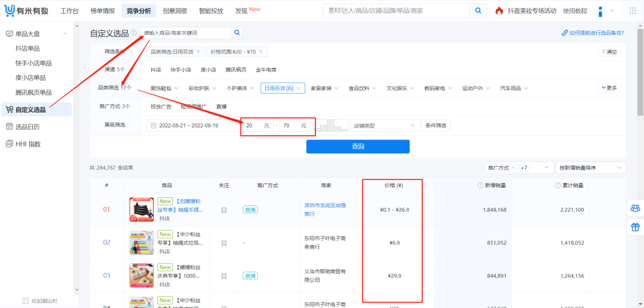The image size is (644, 308).
Task: Click the link icon before 如何提前进行选品备货
Action: pos(565,33)
